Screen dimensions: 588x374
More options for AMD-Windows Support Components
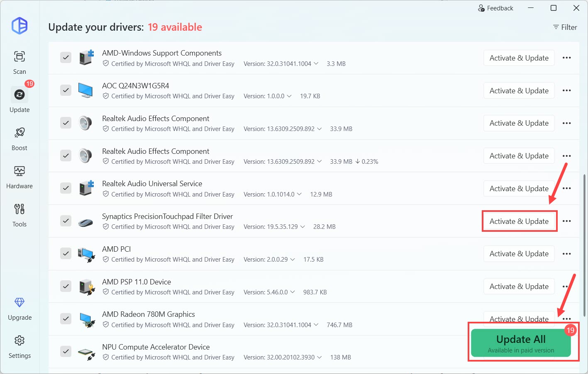[567, 58]
